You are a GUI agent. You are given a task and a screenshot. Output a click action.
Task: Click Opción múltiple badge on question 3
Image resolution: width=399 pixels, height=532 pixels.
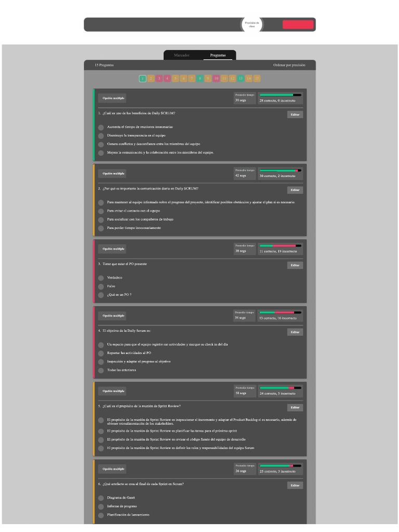pyautogui.click(x=113, y=249)
